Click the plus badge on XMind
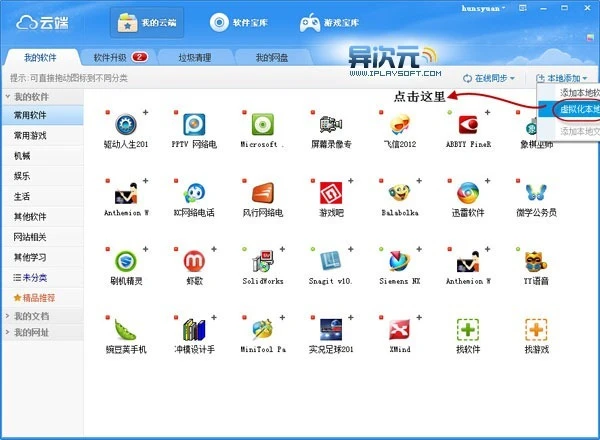Image resolution: width=600 pixels, height=440 pixels. [419, 318]
